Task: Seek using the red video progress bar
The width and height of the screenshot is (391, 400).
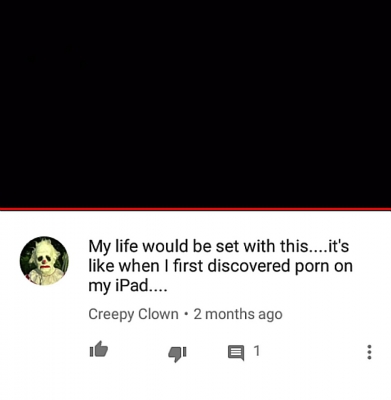Action: 195,209
